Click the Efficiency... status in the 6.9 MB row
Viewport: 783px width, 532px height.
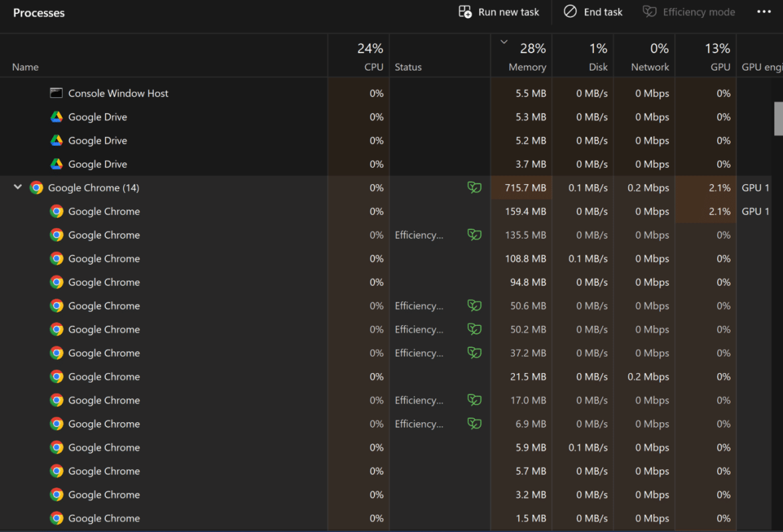coord(419,424)
